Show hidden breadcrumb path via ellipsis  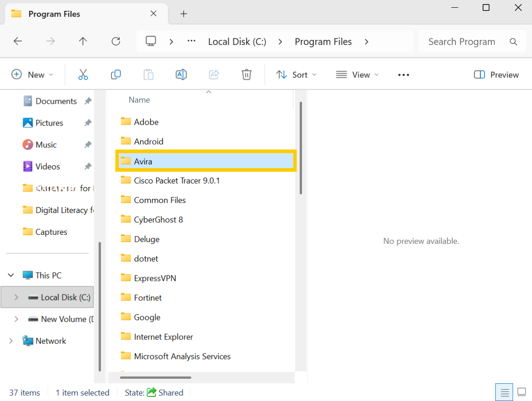pos(192,41)
